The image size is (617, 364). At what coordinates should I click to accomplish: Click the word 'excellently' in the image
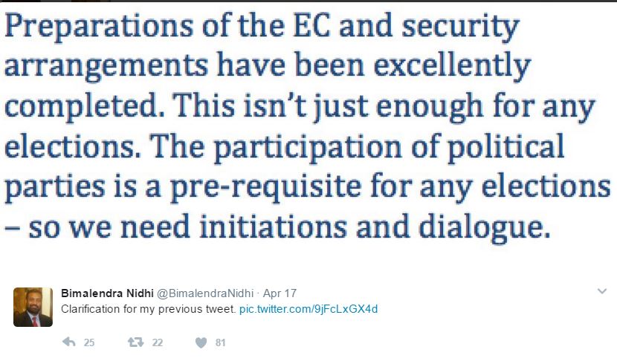click(x=452, y=66)
